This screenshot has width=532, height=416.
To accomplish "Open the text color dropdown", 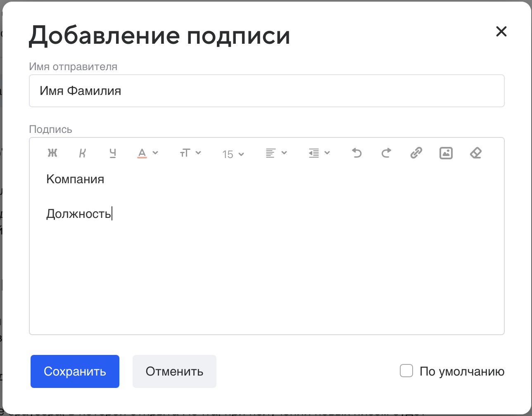I will (147, 153).
